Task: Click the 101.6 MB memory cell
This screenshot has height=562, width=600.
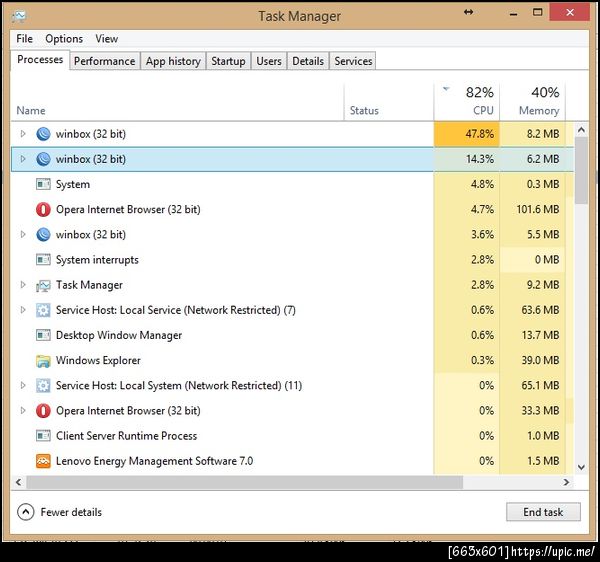Action: click(533, 210)
